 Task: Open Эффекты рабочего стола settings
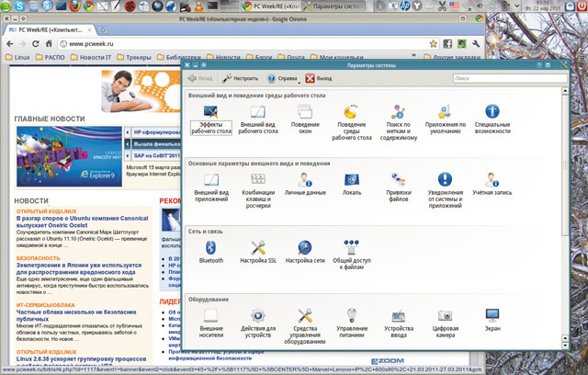tap(210, 120)
